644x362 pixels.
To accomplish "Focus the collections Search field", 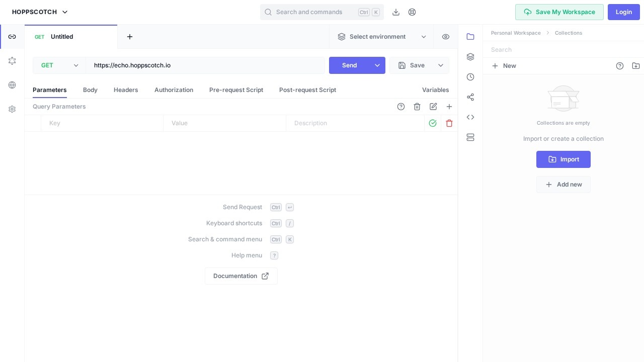I will pos(563,50).
